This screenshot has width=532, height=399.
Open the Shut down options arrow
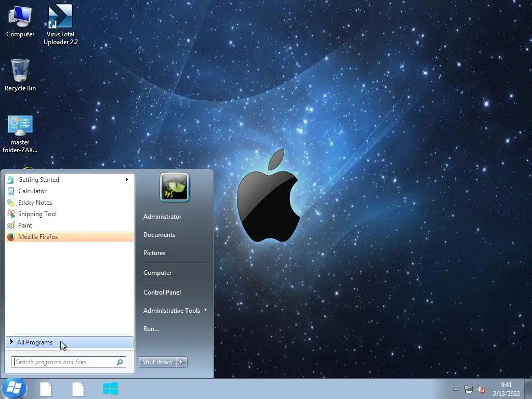[x=181, y=362]
